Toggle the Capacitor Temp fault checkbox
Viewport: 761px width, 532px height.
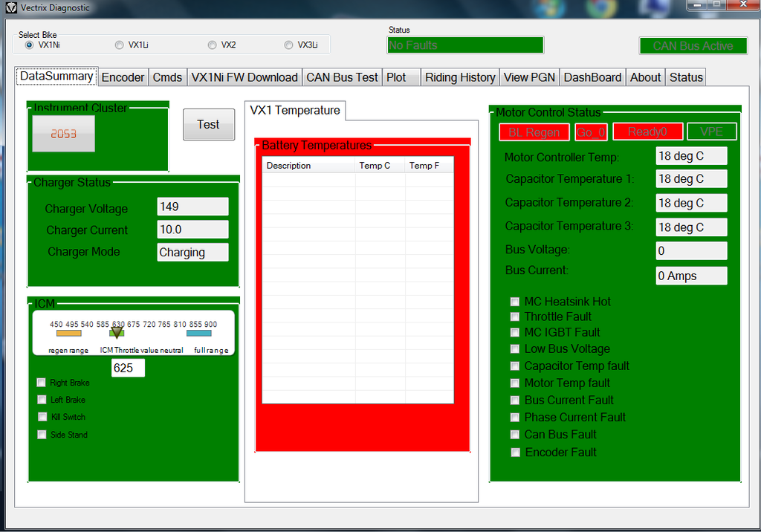pyautogui.click(x=515, y=366)
